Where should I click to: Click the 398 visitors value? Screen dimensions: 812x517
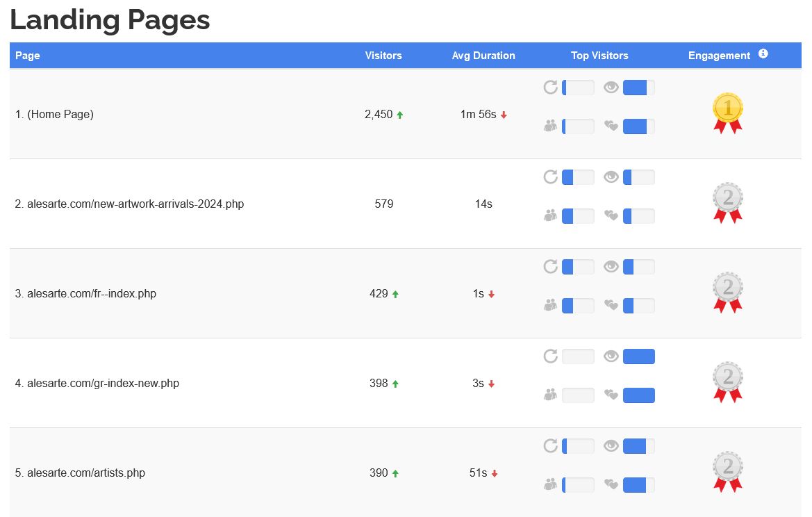379,384
